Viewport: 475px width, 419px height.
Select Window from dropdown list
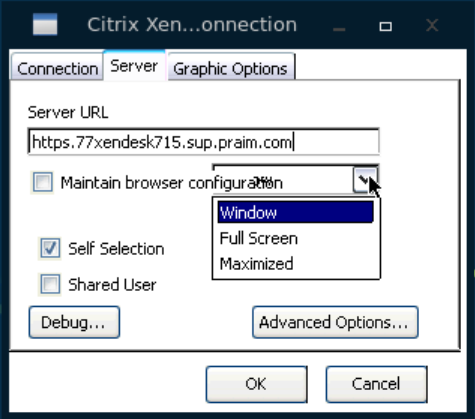point(296,212)
